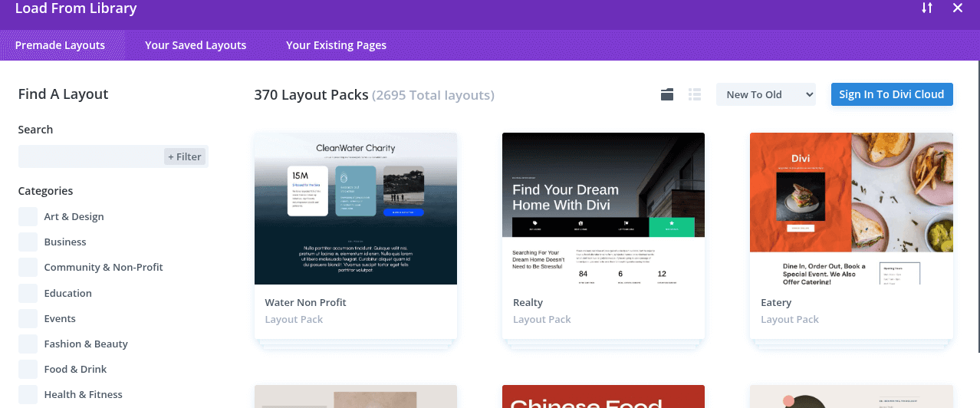This screenshot has height=408, width=980.
Task: Select the Realty layout pack thumbnail
Action: coord(603,209)
